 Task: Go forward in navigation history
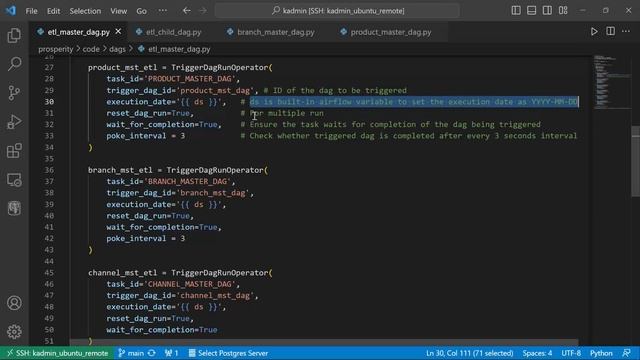(x=203, y=11)
